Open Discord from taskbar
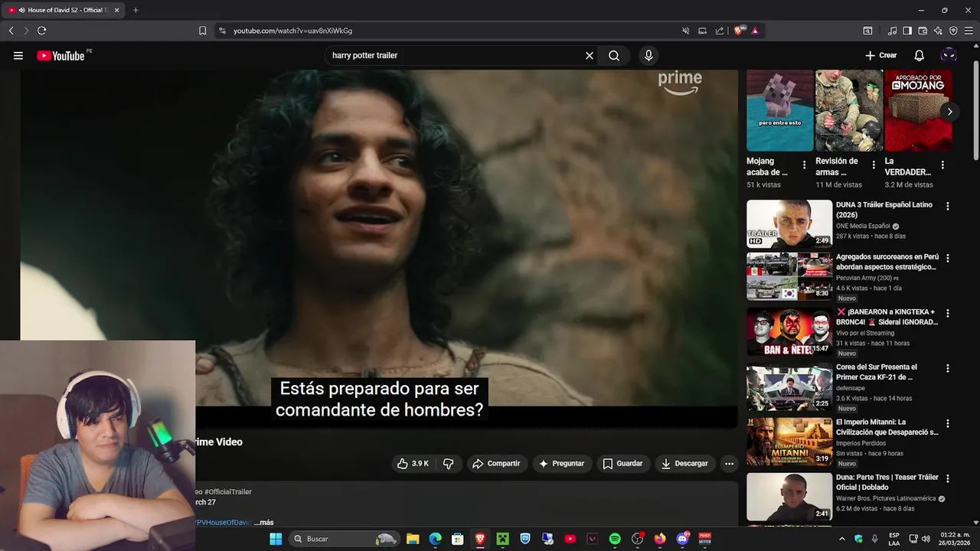 coord(682,539)
